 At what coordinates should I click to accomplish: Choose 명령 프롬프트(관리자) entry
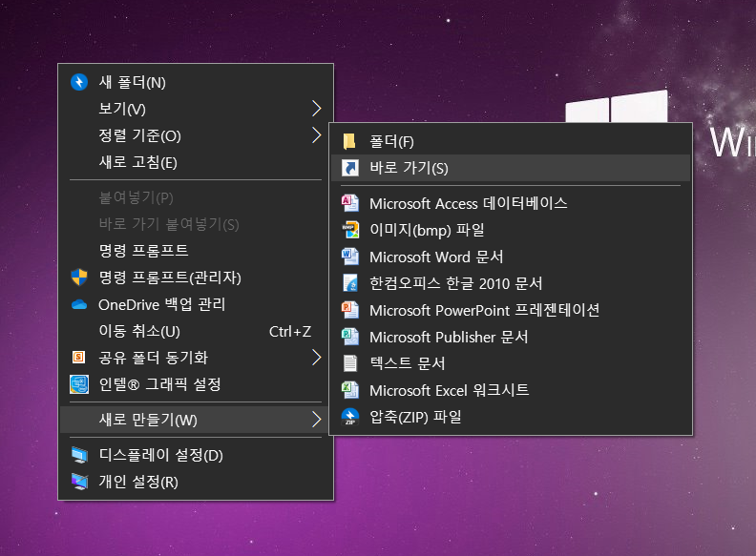[x=196, y=278]
